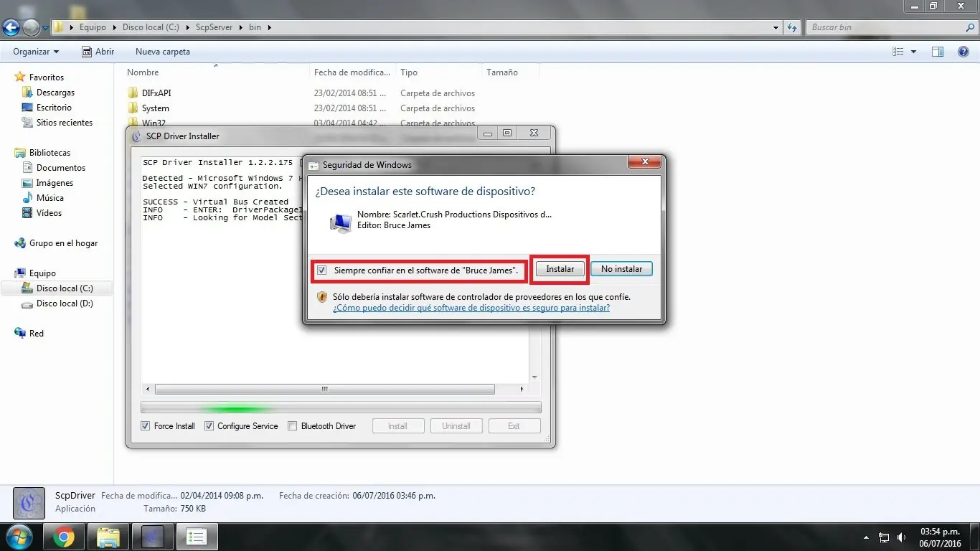
Task: Select Descargas in Favoritos
Action: tap(56, 93)
